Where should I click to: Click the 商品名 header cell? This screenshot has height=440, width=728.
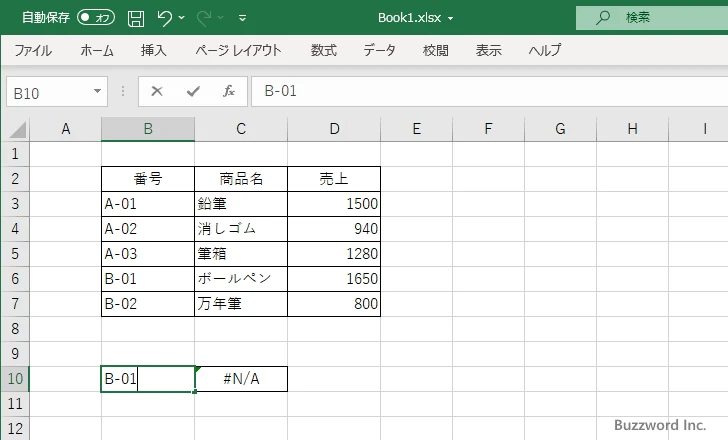[241, 179]
